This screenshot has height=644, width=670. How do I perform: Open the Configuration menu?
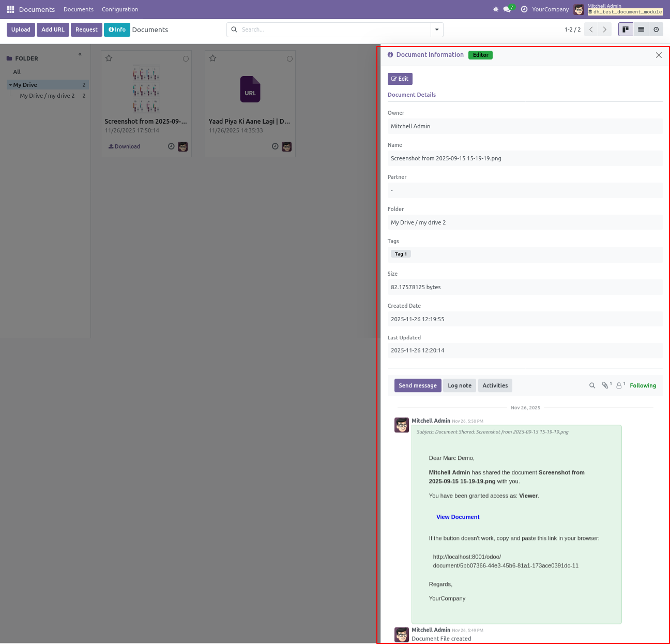[120, 9]
